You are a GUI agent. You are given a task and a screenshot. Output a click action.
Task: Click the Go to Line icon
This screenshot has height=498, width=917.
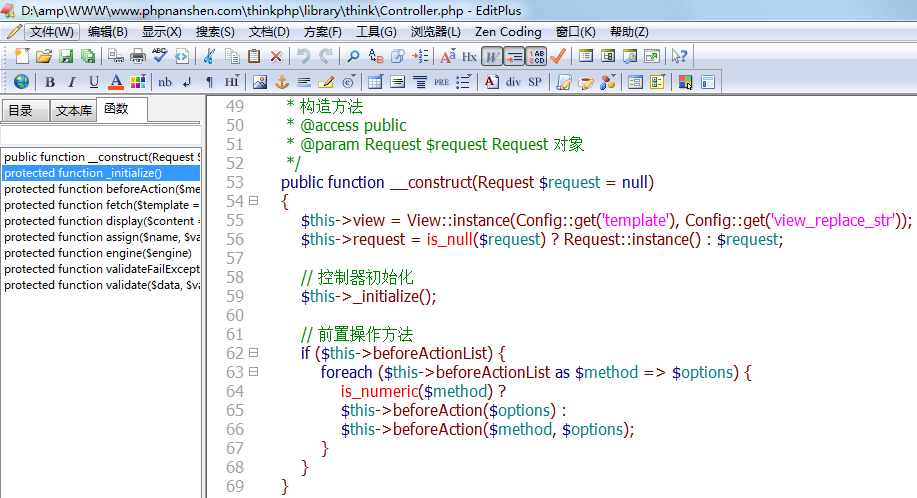click(x=420, y=56)
